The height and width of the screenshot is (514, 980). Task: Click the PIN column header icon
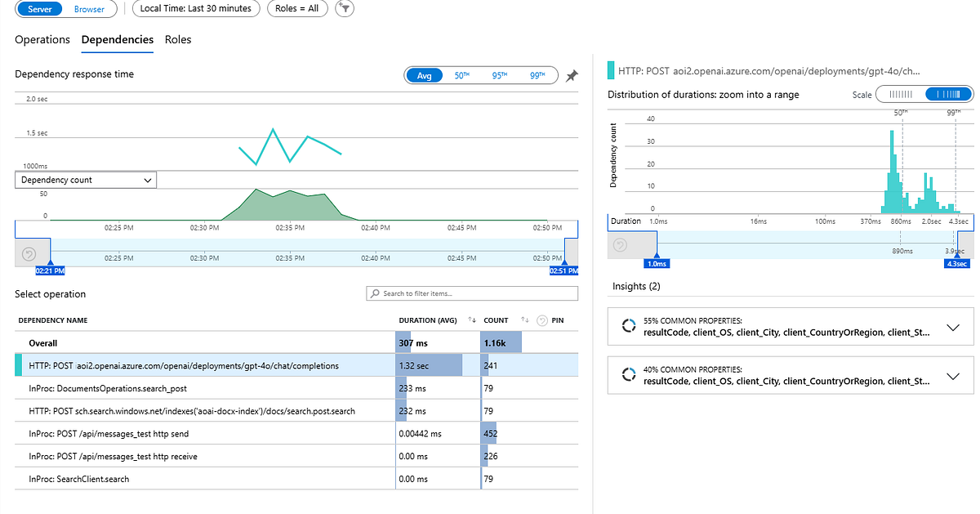click(541, 320)
